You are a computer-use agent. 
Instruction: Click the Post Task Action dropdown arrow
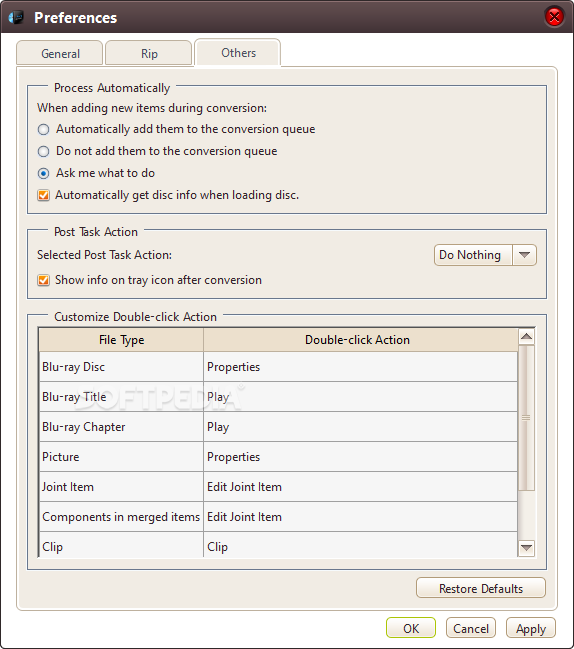click(x=524, y=255)
